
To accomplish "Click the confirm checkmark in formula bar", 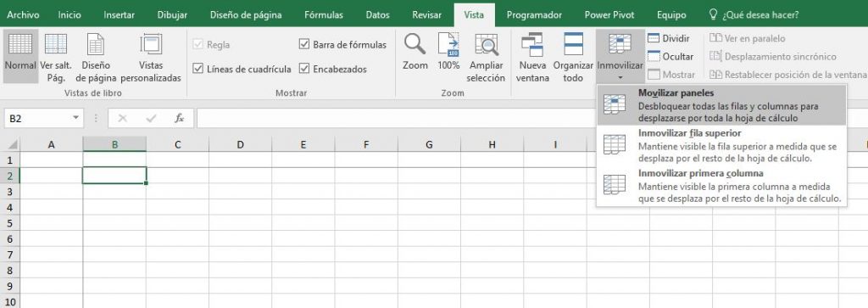I will (x=151, y=118).
